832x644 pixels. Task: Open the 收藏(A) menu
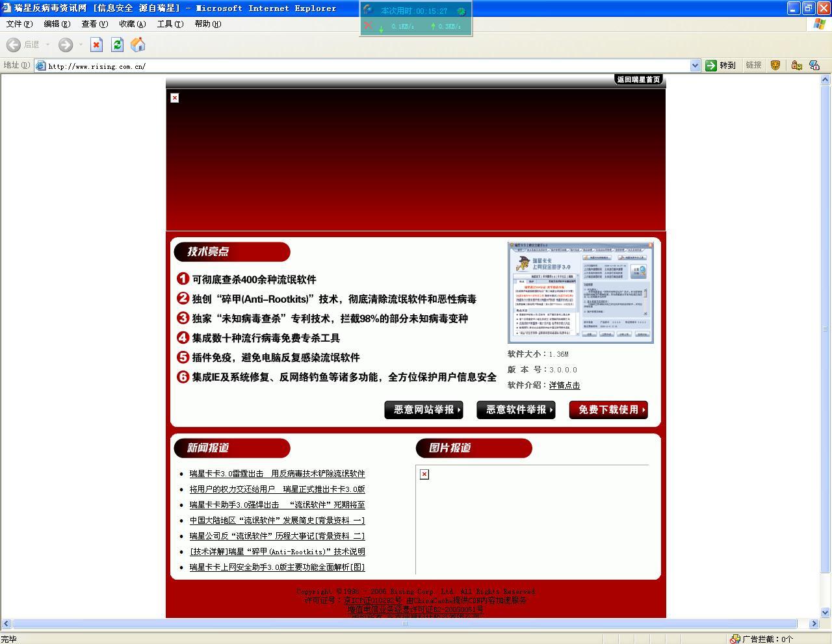click(x=132, y=24)
